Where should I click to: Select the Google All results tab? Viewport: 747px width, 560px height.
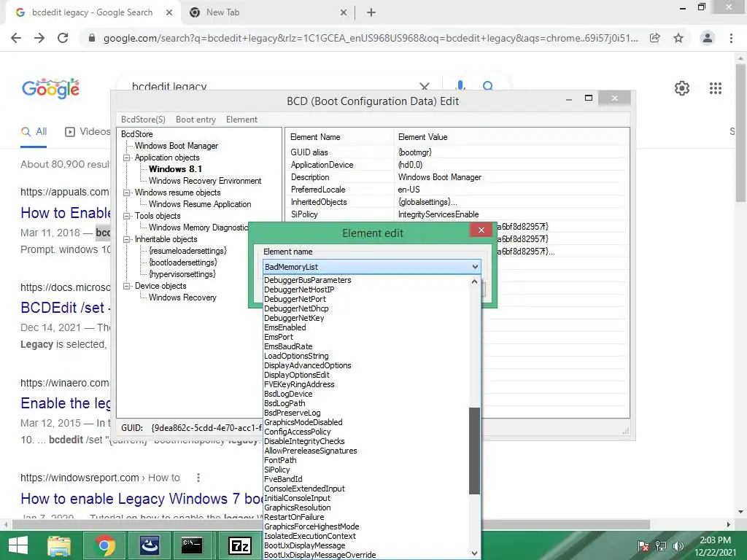tap(34, 132)
